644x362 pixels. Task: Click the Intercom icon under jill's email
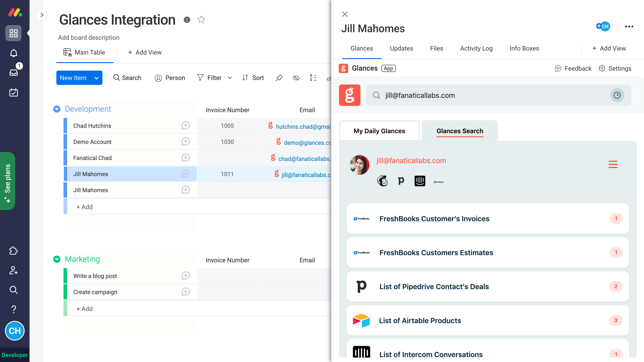(x=420, y=181)
